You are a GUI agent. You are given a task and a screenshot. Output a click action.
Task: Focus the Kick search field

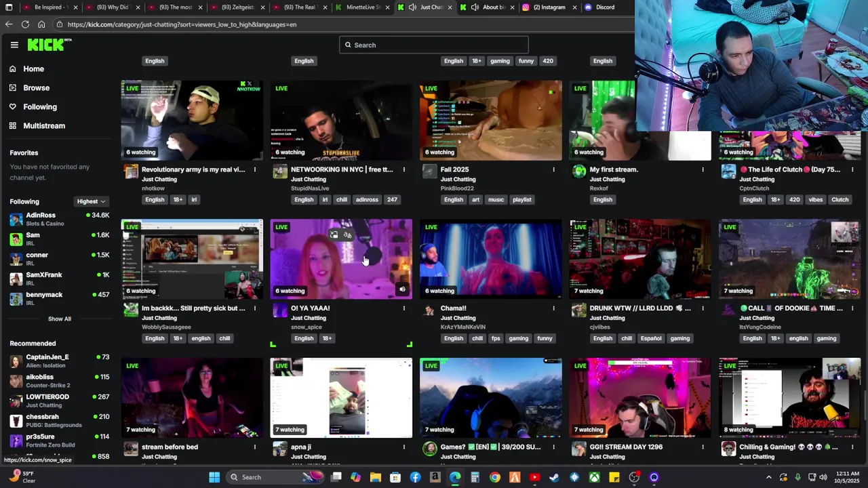click(x=434, y=45)
